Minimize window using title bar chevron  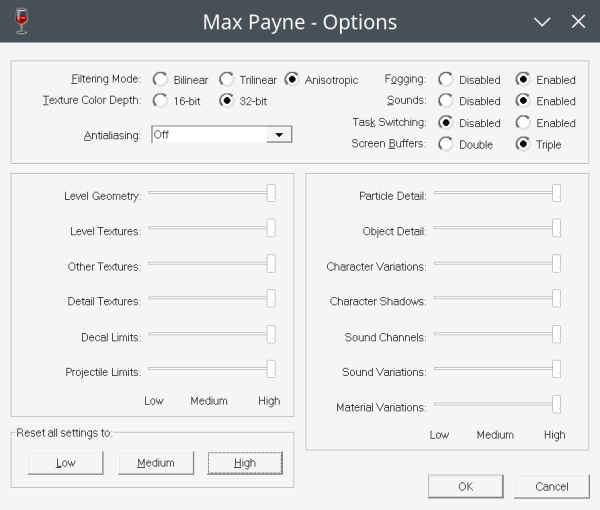click(x=542, y=21)
